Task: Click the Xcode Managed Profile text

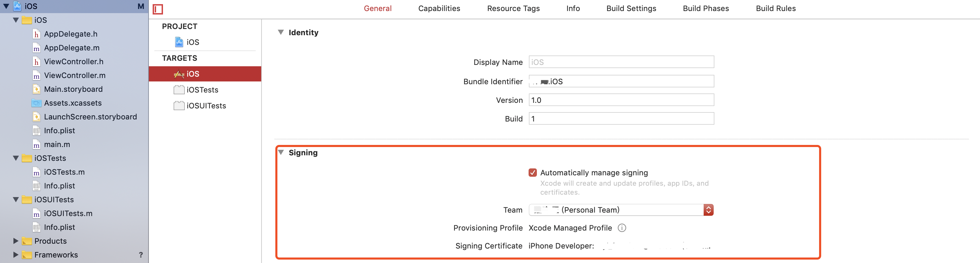Action: pos(570,228)
